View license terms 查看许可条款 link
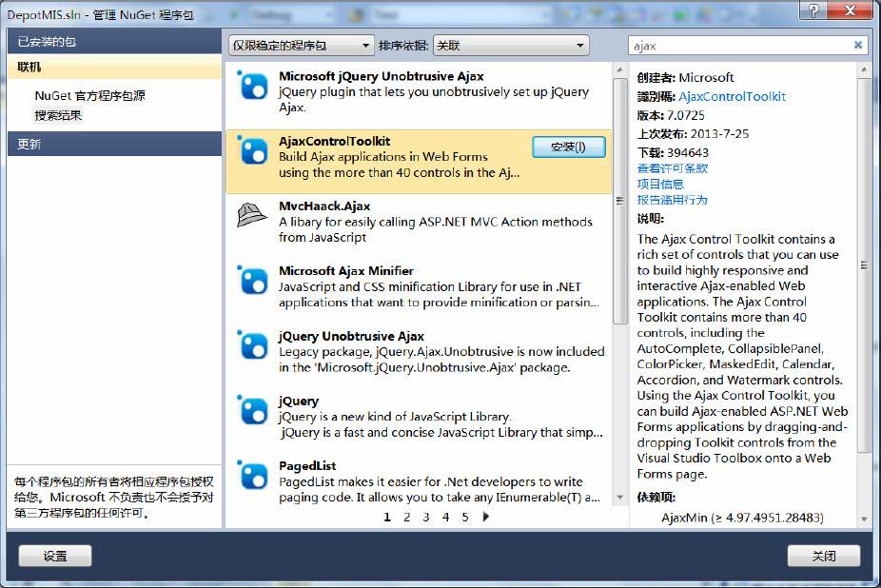The height and width of the screenshot is (588, 881). [672, 168]
